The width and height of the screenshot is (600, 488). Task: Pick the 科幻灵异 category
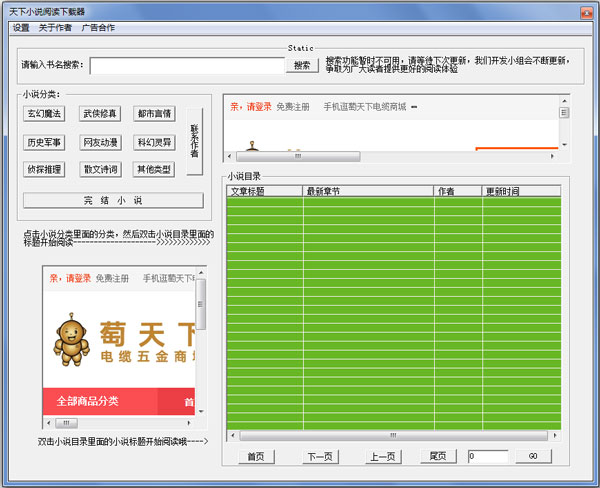154,142
